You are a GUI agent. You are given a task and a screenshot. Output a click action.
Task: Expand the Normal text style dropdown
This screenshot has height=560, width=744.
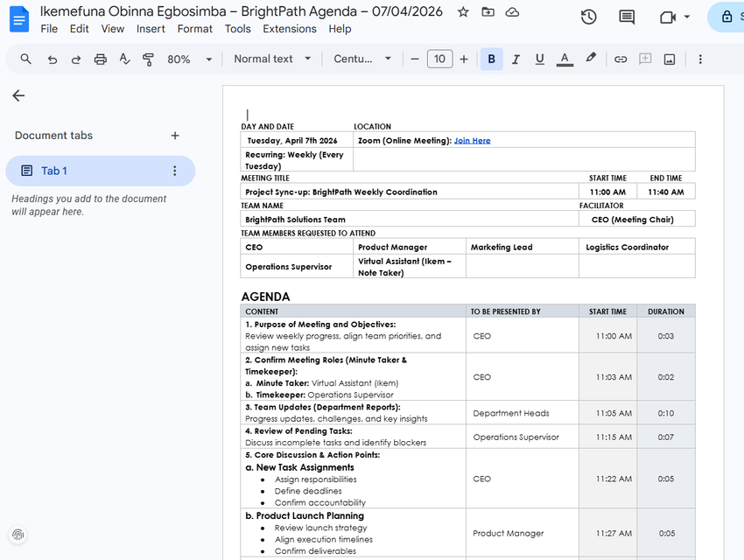(x=272, y=59)
